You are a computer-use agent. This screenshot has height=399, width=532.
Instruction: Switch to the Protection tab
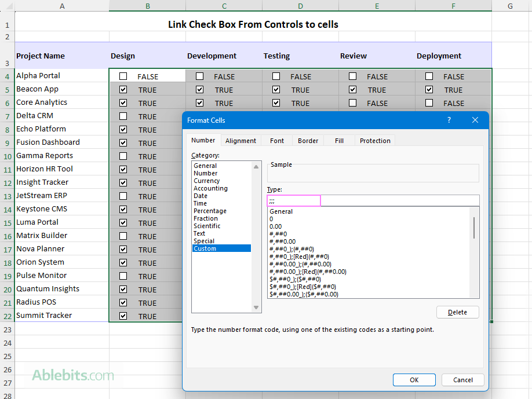coord(374,140)
